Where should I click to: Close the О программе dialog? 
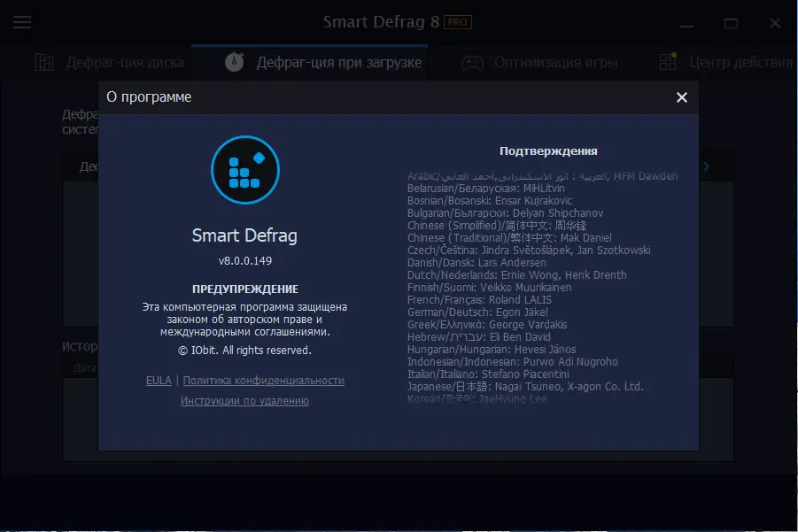681,97
